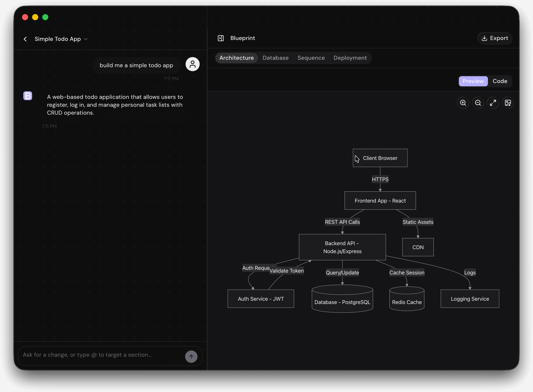The width and height of the screenshot is (533, 392).
Task: Open the Sequence tab
Action: tap(311, 58)
